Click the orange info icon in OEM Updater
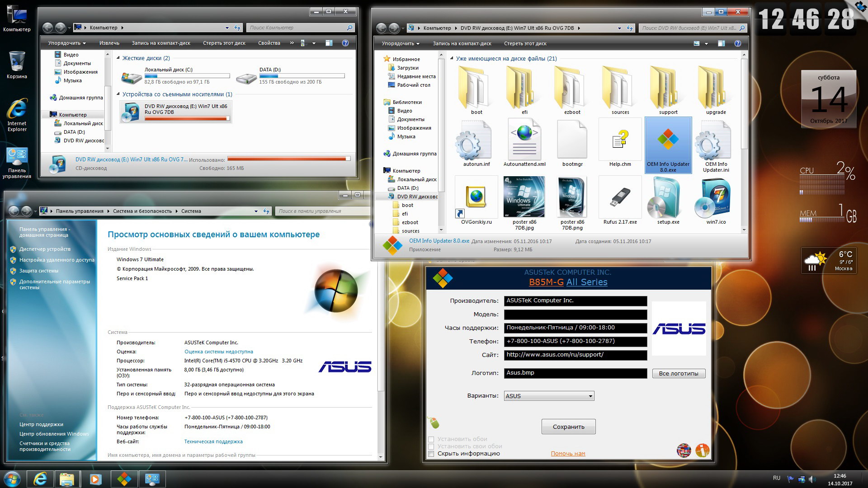The height and width of the screenshot is (488, 868). coord(702,450)
